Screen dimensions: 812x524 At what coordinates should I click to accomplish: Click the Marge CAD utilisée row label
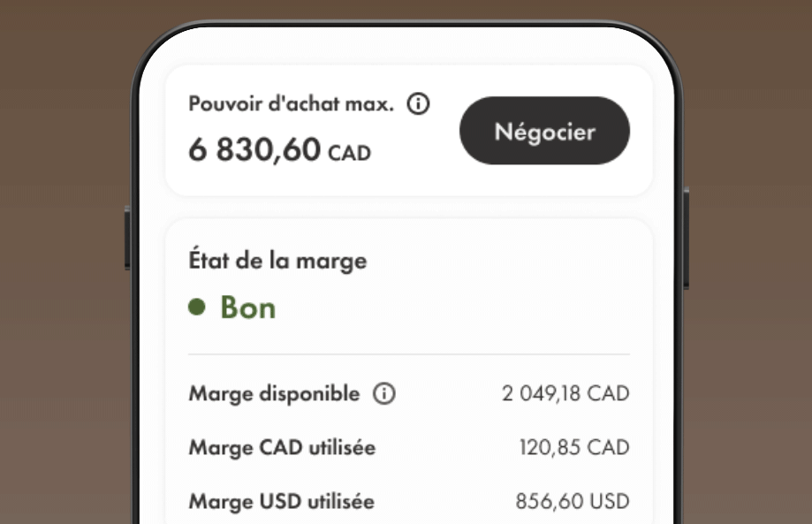(x=282, y=447)
